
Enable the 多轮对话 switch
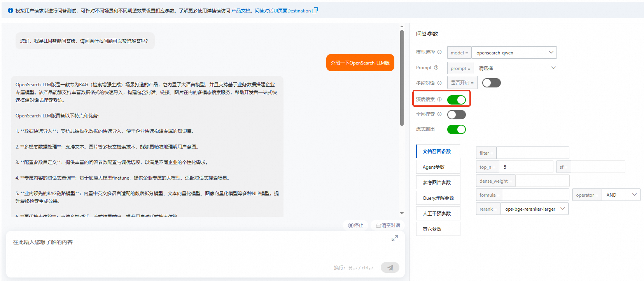492,83
